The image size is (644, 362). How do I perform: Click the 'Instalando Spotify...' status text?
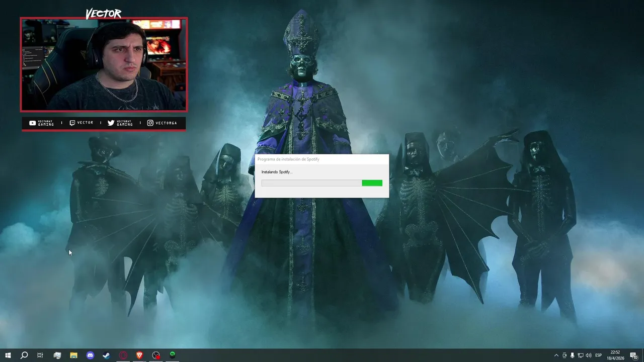point(277,172)
